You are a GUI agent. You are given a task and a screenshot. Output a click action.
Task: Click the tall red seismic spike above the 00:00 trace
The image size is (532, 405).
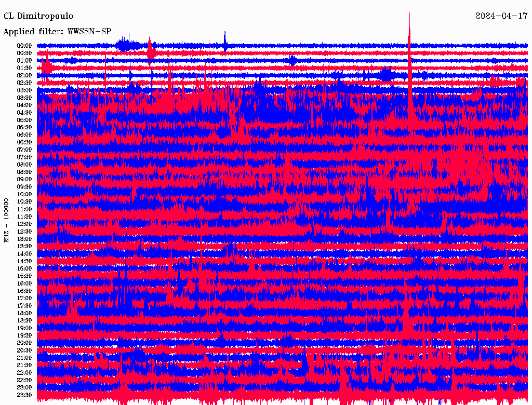click(x=409, y=31)
